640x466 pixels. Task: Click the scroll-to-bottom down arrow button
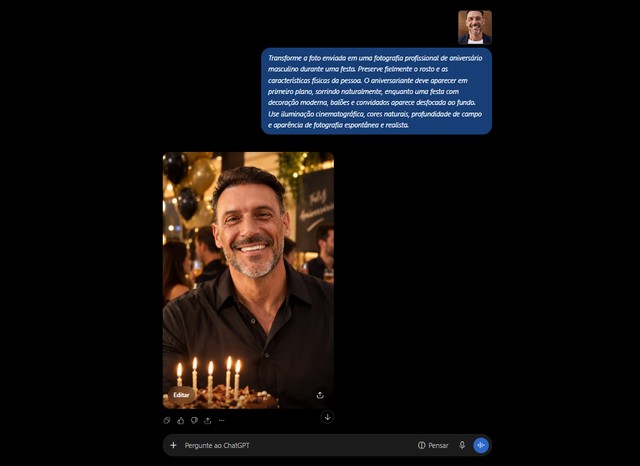point(327,417)
